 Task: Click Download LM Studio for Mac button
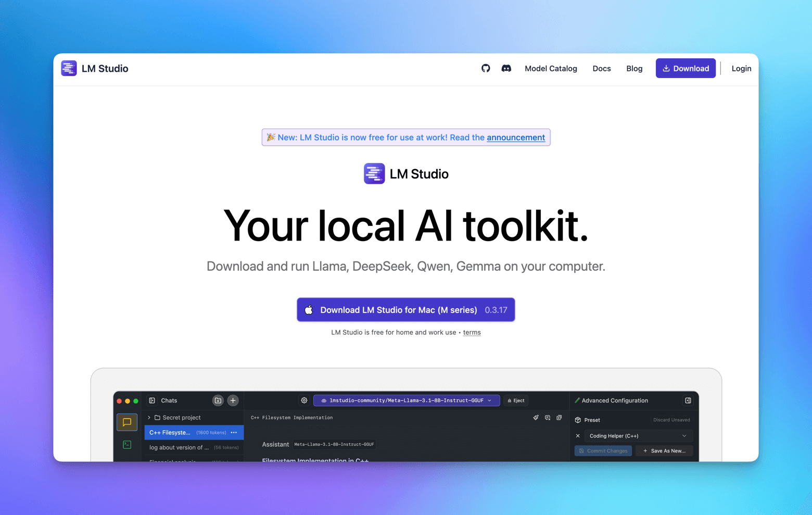(406, 310)
